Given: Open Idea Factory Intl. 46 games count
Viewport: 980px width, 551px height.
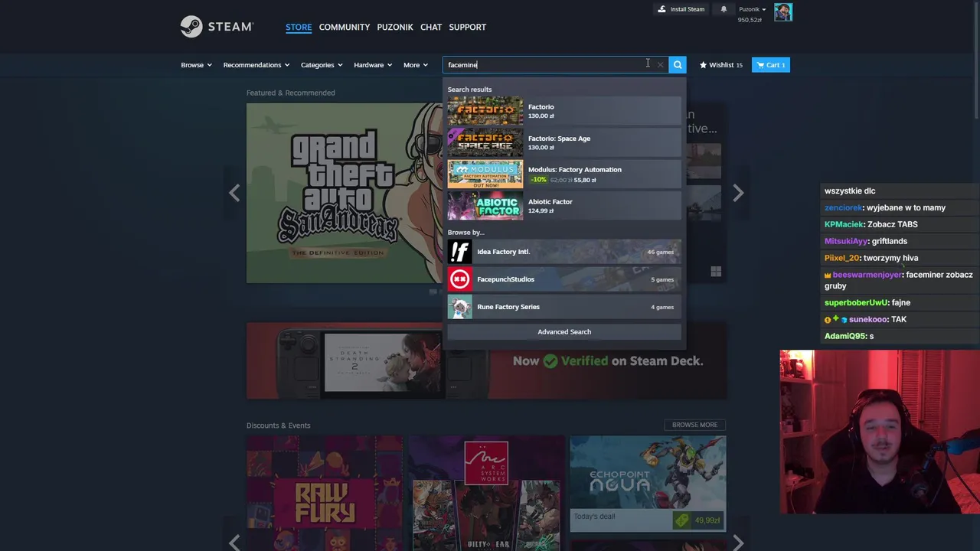Looking at the screenshot, I should point(660,252).
